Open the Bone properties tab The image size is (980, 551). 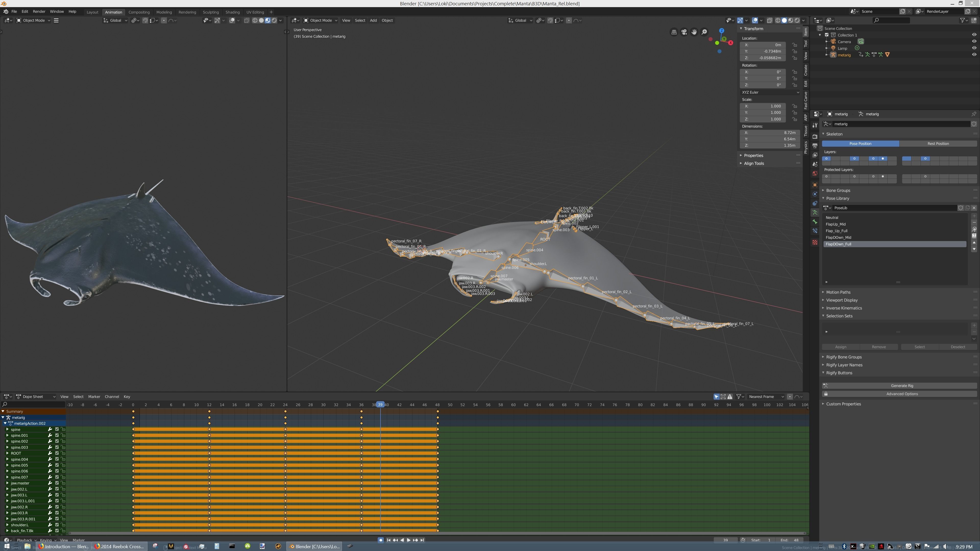tap(815, 222)
